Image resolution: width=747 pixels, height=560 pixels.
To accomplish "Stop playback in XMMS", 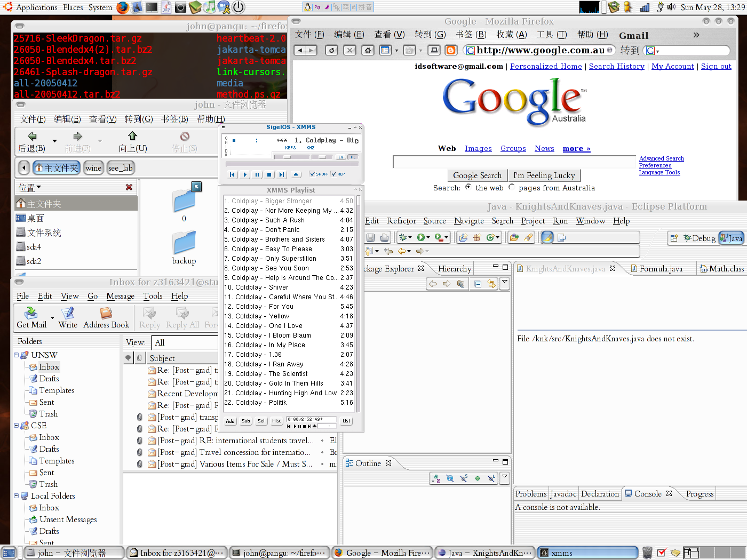I will point(269,174).
